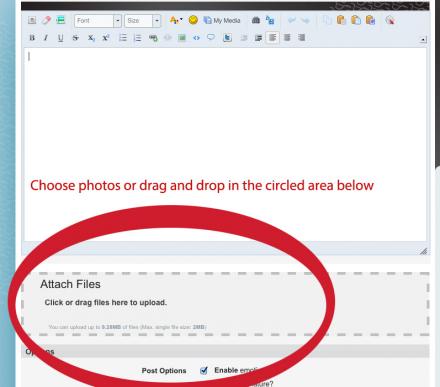
Task: Click the last icon in the top toolbar row
Action: pos(390,21)
